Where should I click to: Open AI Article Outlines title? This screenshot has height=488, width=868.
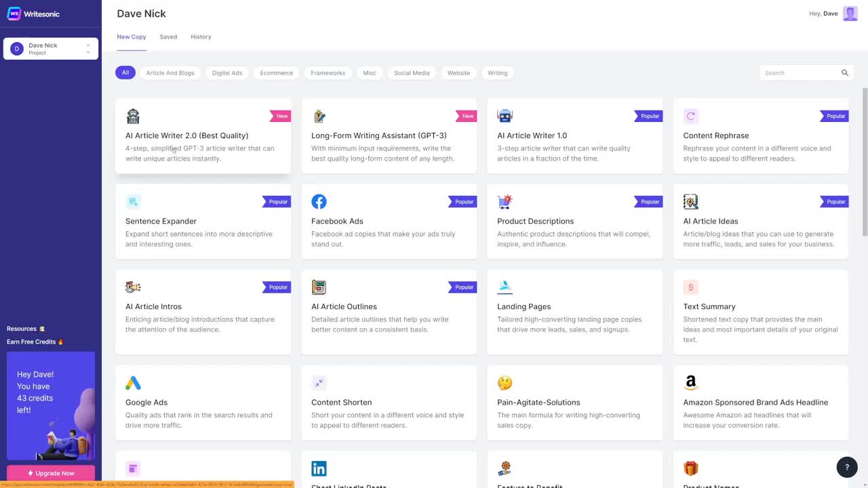[x=344, y=306]
